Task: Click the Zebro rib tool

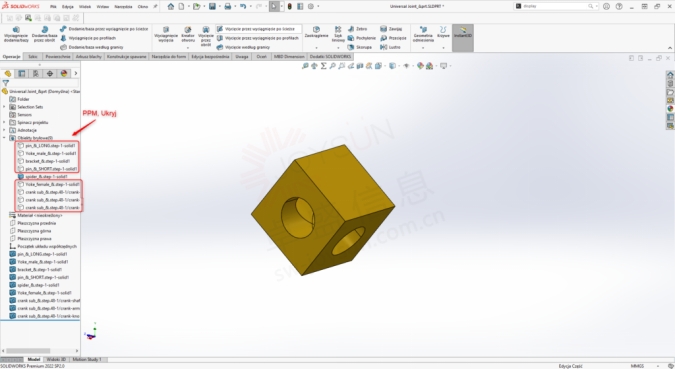Action: 358,29
